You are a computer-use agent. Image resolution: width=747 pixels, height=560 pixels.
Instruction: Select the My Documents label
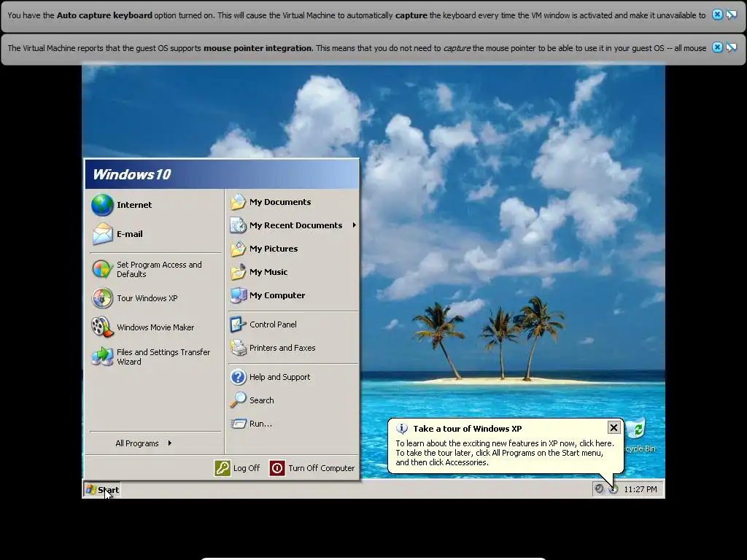[280, 202]
